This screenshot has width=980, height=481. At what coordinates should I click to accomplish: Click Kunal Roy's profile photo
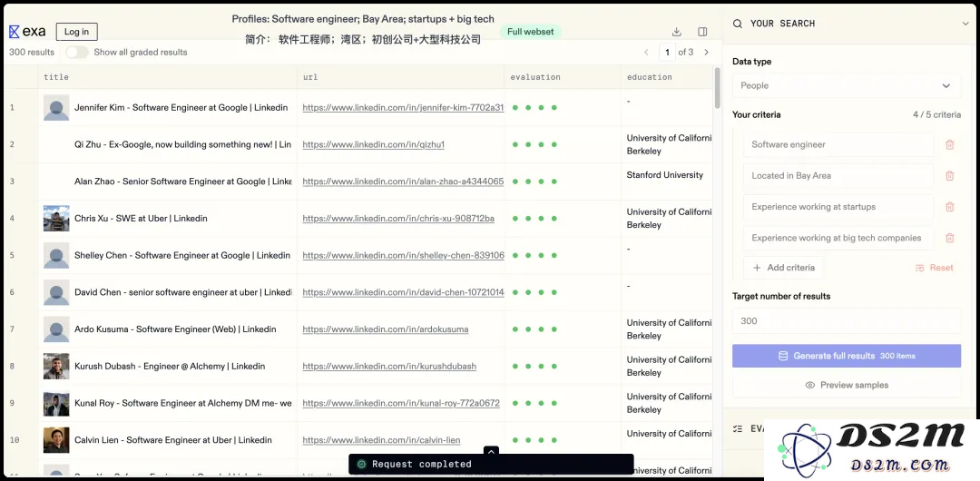(56, 404)
